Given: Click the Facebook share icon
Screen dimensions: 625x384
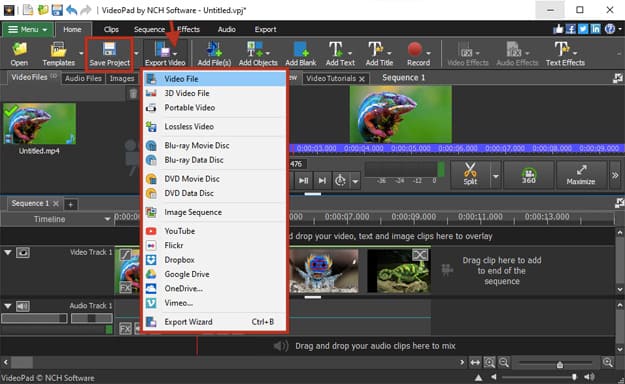Looking at the screenshot, I should coord(571,29).
